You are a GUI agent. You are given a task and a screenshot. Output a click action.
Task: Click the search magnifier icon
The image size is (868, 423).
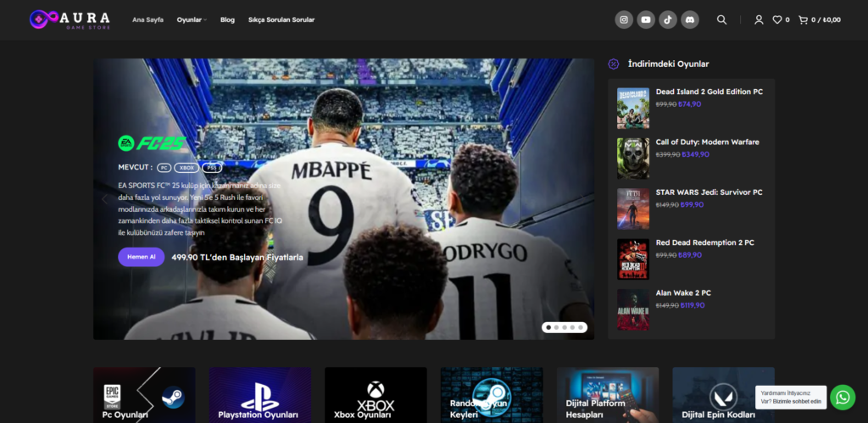click(x=721, y=19)
